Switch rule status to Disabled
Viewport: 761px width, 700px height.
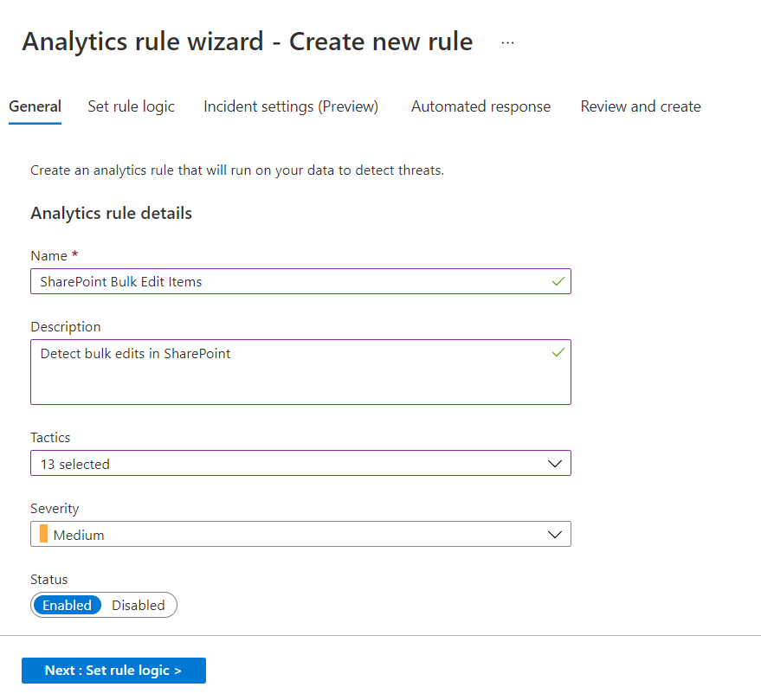pyautogui.click(x=139, y=605)
